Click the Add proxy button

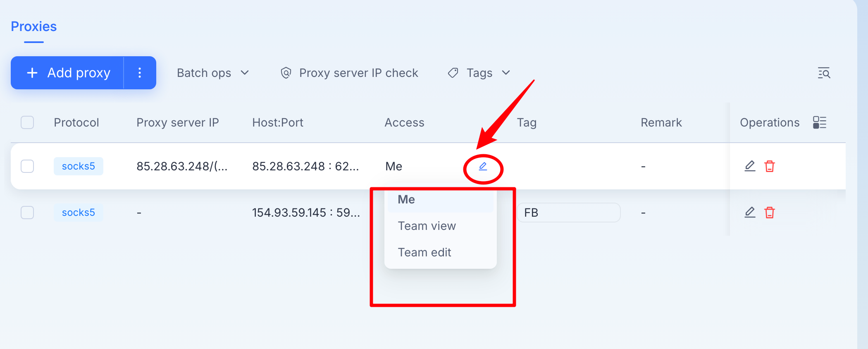click(67, 73)
